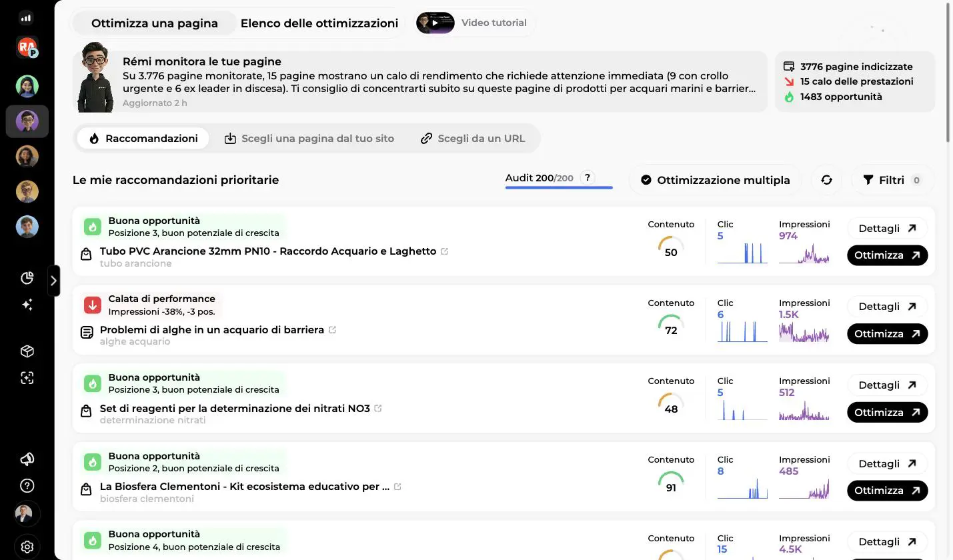Click Ottimizza for Set di reagenti nitrati

tap(887, 412)
